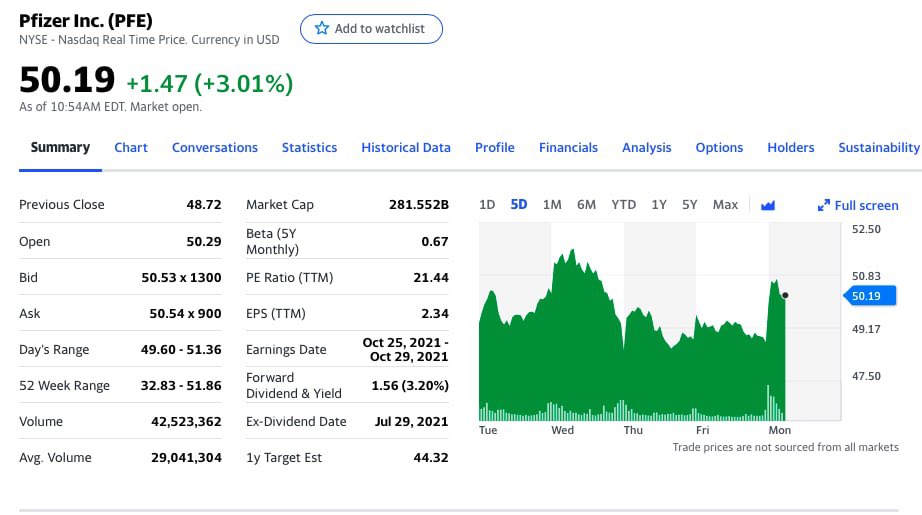This screenshot has width=922, height=515.
Task: Go to the Statistics tab
Action: (x=309, y=148)
